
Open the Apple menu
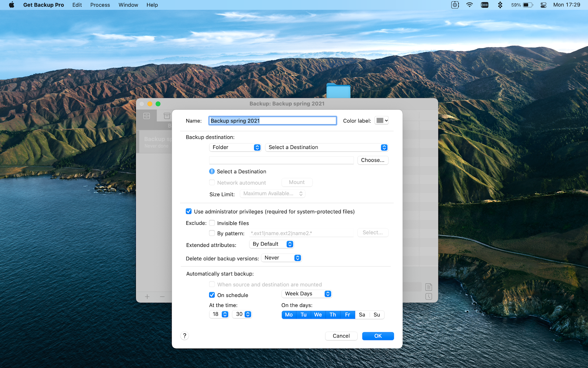pyautogui.click(x=11, y=5)
